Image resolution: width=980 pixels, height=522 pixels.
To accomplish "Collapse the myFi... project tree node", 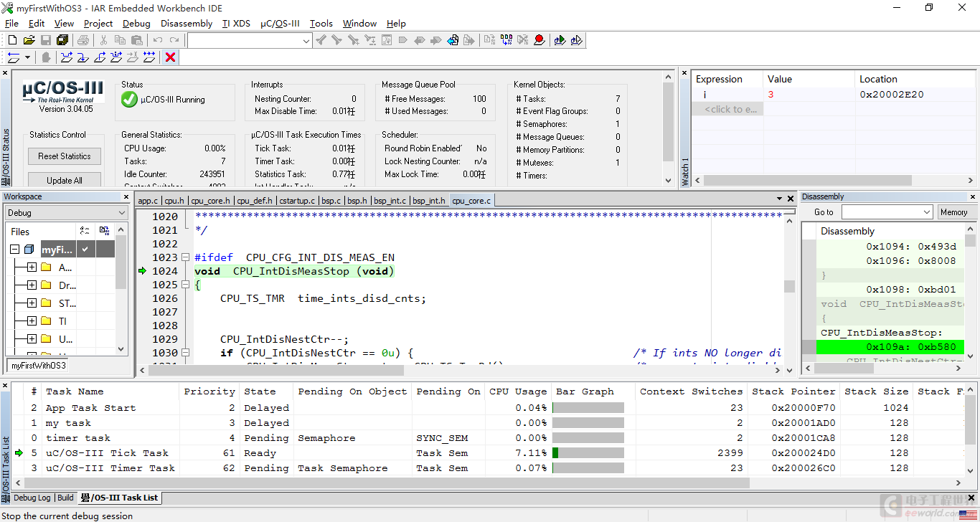I will [x=14, y=250].
